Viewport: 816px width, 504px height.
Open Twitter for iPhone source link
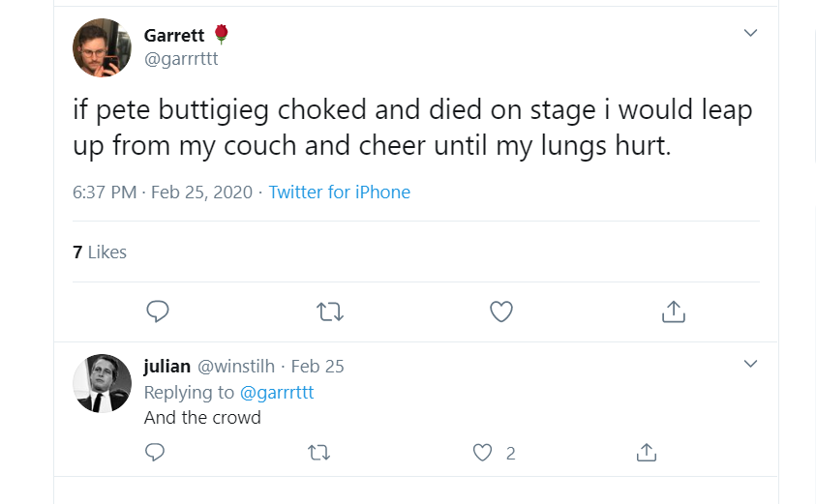pos(339,193)
